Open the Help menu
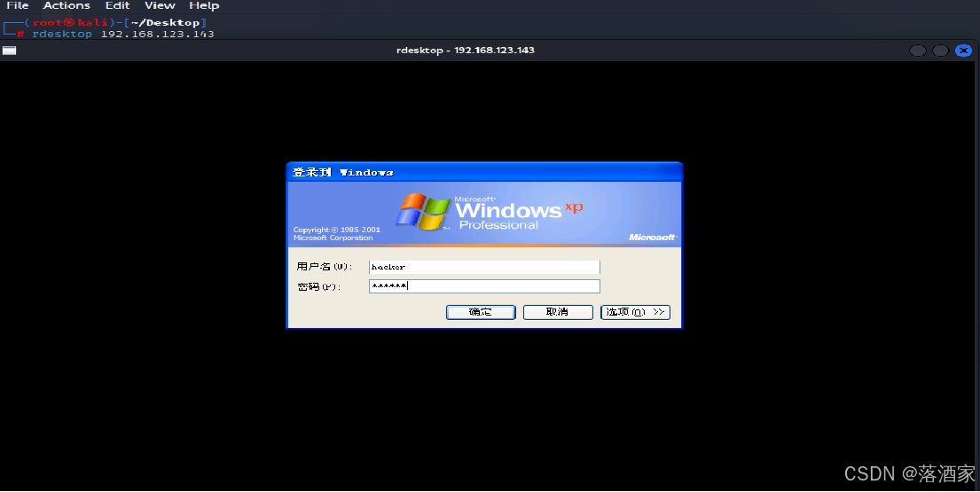The height and width of the screenshot is (492, 980). coord(204,5)
